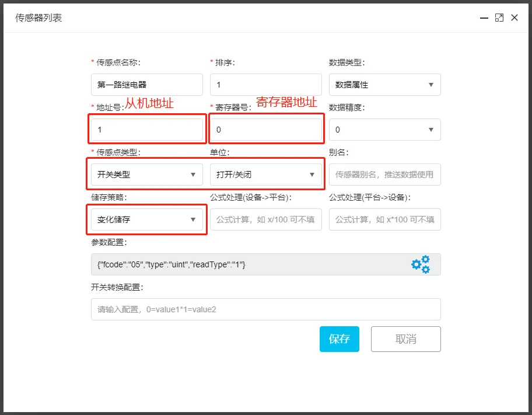The width and height of the screenshot is (532, 415).
Task: Select the 公式处理(设备->平台) input field
Action: [x=266, y=219]
